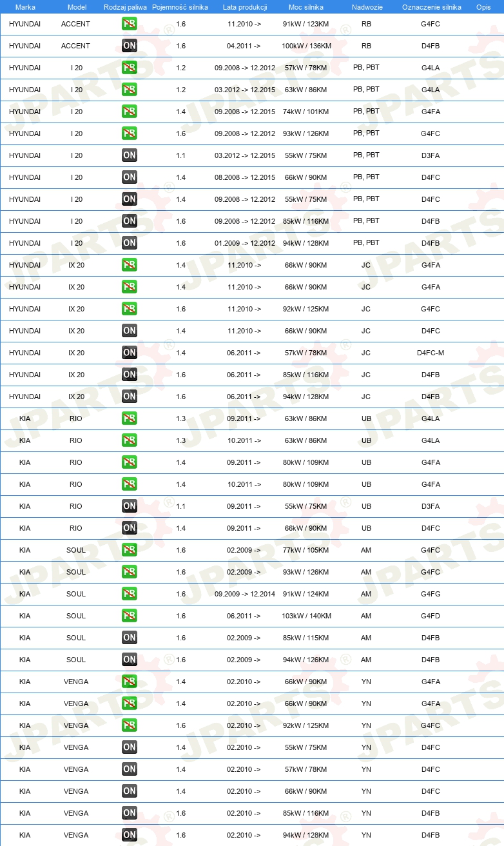This screenshot has width=504, height=846.
Task: Select diesel icon in Rio 1.1 D3FA row
Action: point(130,506)
